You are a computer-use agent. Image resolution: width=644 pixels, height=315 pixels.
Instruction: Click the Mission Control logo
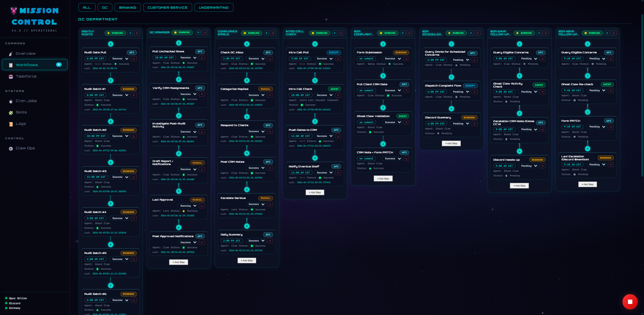[x=35, y=17]
